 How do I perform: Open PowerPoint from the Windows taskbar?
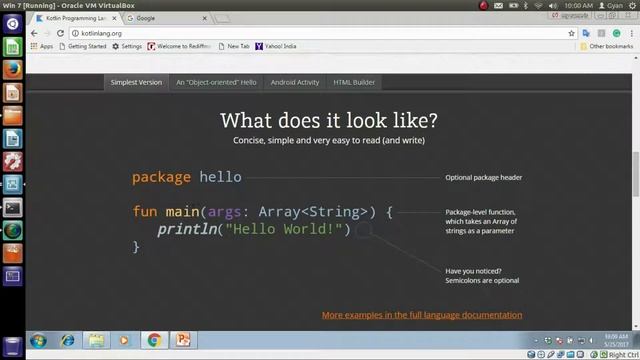[183, 340]
